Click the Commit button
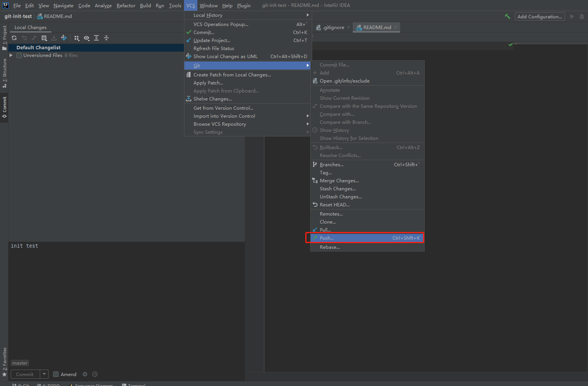588x386 pixels. (25, 374)
